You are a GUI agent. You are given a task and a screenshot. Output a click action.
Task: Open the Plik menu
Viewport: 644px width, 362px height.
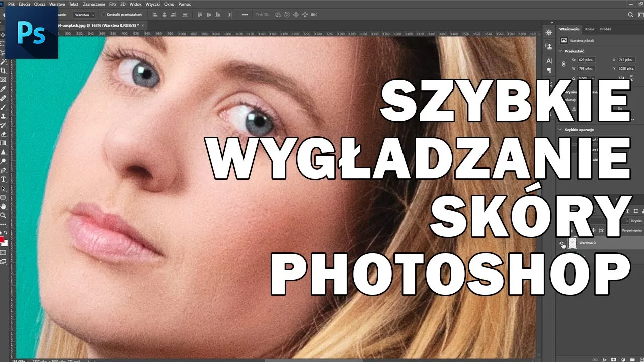click(x=11, y=4)
